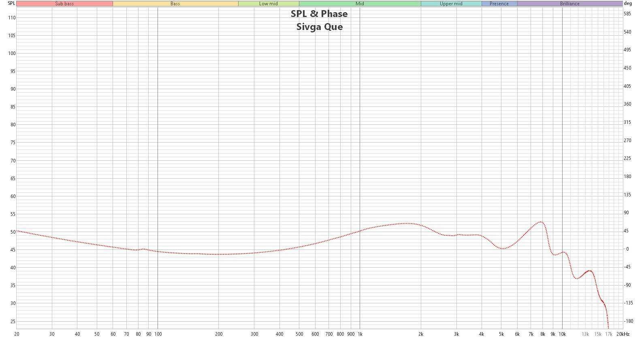This screenshot has height=339, width=644.
Task: Click the 400 tick on frequency axis
Action: pos(279,334)
